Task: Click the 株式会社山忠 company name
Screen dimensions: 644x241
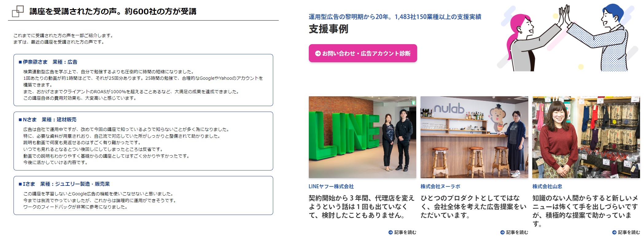Action: (x=547, y=186)
